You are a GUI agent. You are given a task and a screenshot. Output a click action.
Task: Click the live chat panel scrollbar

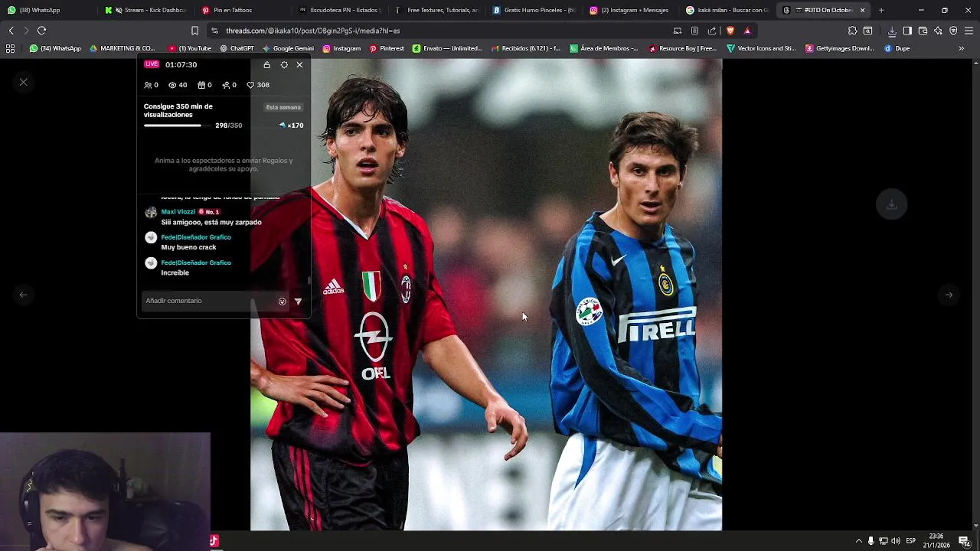[309, 280]
